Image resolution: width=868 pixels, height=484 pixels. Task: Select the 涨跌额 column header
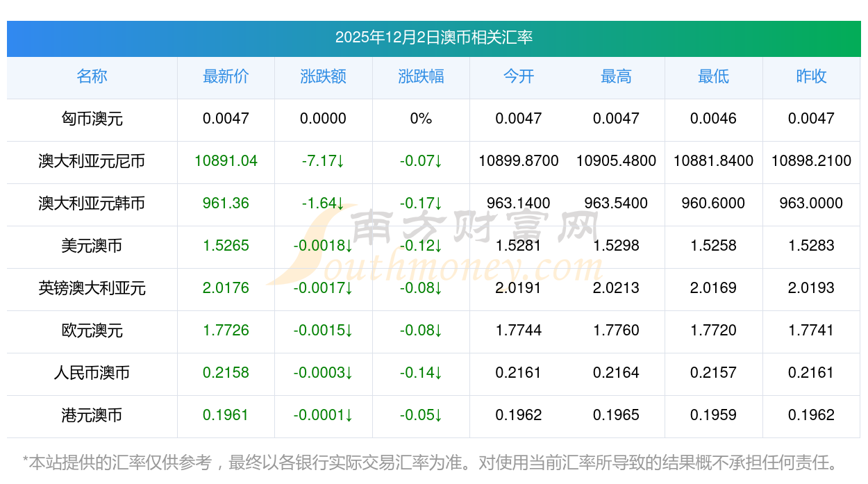(x=323, y=76)
